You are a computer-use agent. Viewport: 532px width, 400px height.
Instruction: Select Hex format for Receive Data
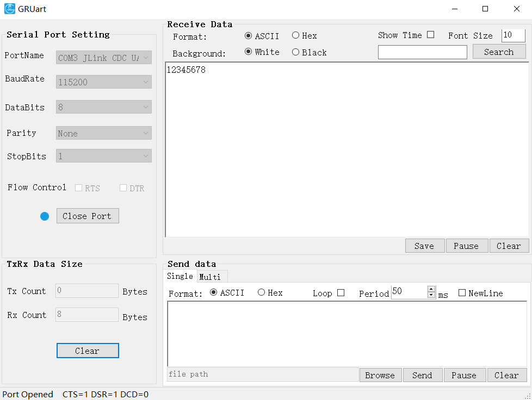click(296, 35)
